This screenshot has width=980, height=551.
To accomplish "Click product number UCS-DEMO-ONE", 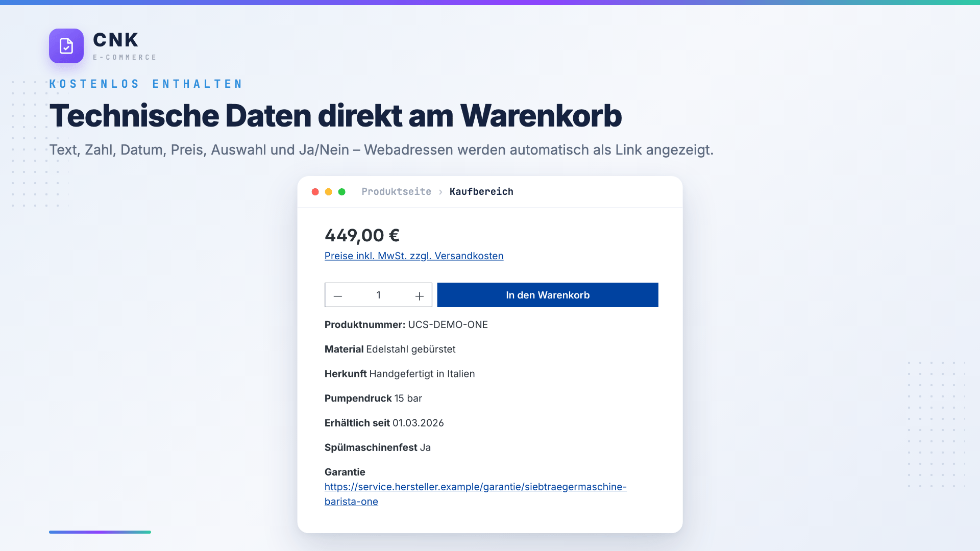I will click(x=448, y=324).
